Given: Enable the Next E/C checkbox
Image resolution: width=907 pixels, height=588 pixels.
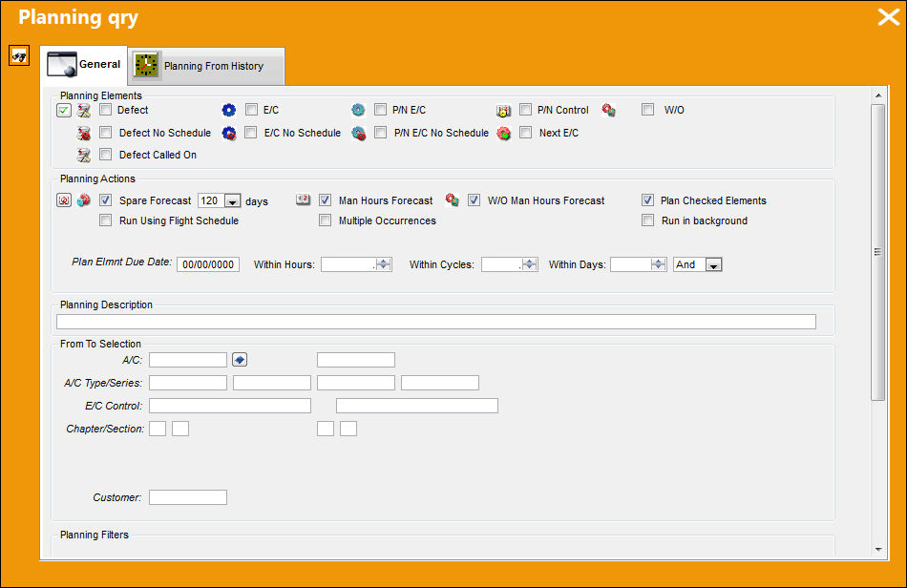Looking at the screenshot, I should point(526,133).
